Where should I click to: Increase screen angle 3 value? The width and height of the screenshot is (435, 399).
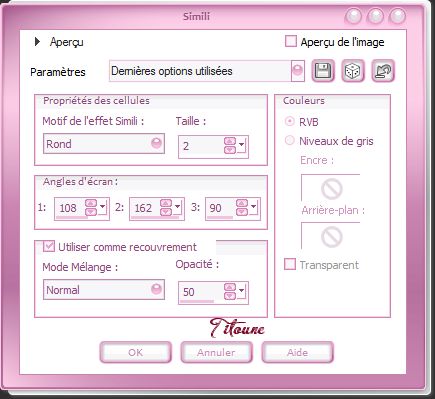(x=242, y=203)
